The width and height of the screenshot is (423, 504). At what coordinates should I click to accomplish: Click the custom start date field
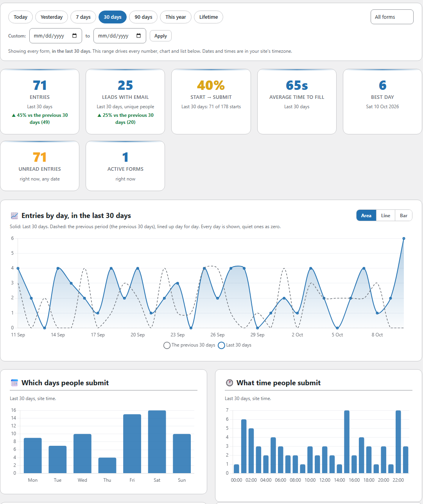(56, 36)
